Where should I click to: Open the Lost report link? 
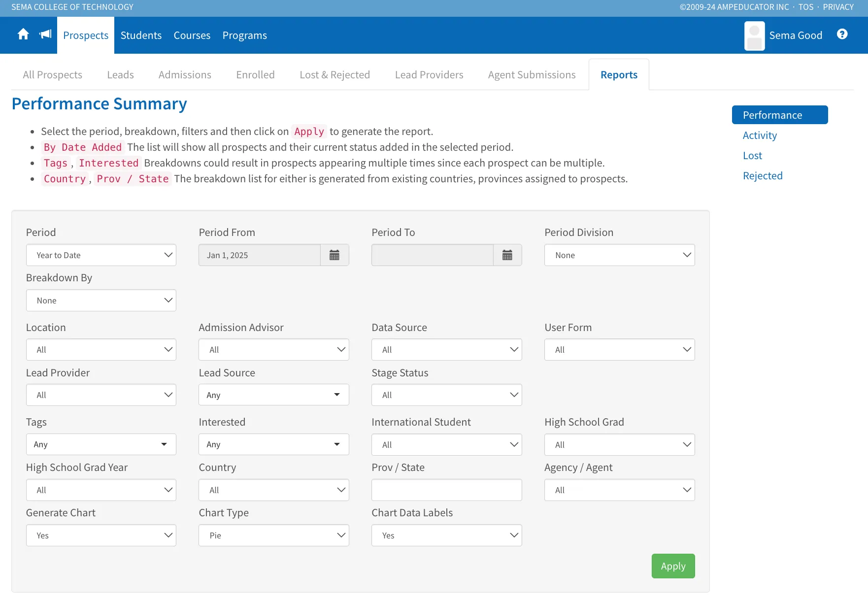pos(752,156)
